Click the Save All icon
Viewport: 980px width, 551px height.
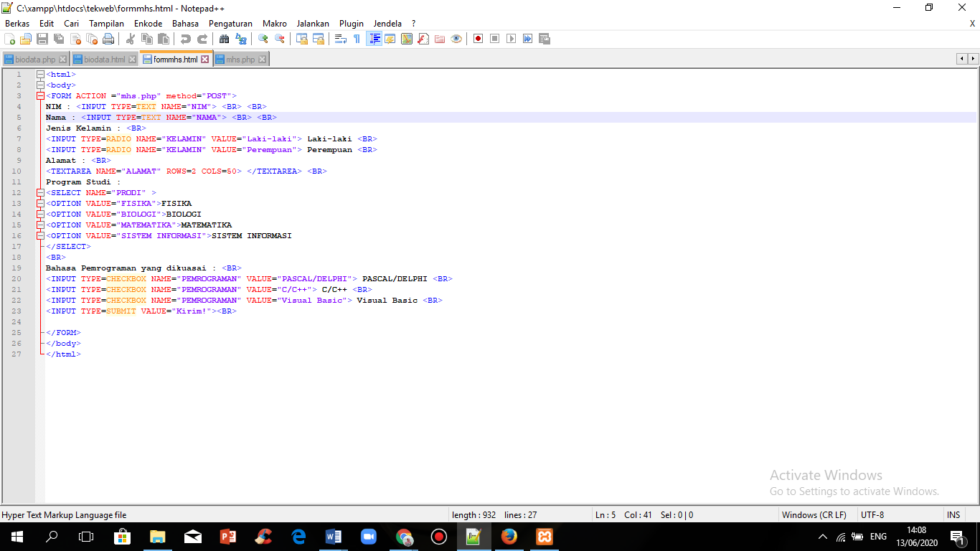click(59, 39)
